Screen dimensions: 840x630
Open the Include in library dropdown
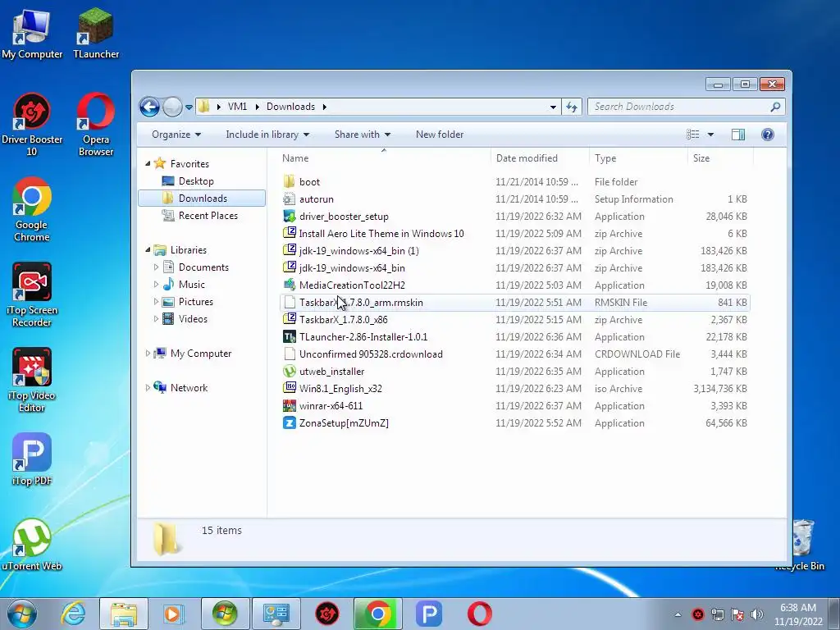267,135
